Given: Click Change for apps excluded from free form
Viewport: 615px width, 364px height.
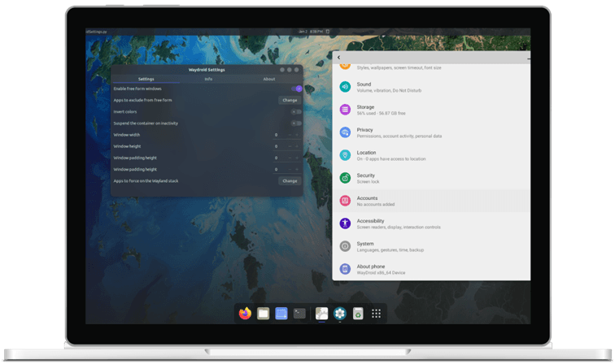Looking at the screenshot, I should pos(290,100).
